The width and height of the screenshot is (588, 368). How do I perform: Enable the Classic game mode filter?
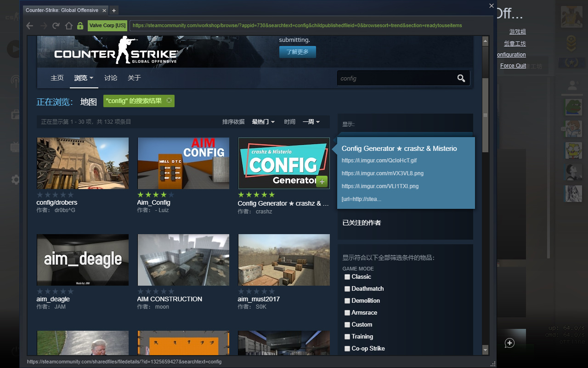point(347,277)
